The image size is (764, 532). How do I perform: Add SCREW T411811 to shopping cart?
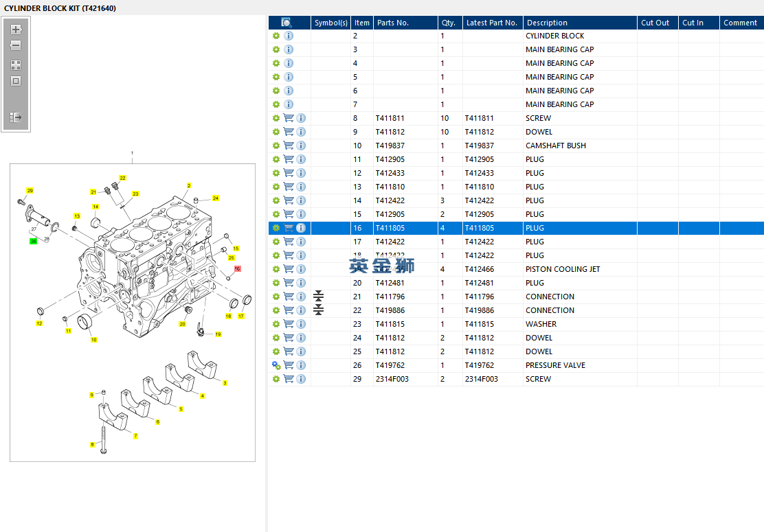(x=289, y=118)
